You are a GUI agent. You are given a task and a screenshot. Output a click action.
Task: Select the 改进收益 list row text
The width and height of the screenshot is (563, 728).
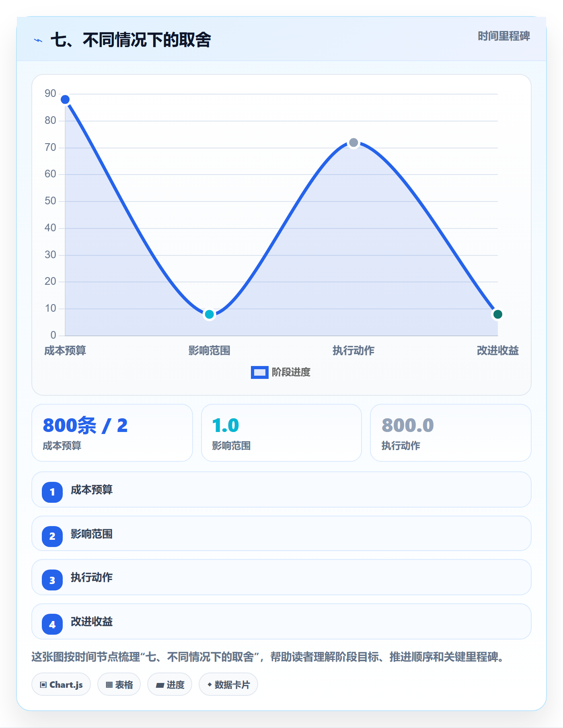pyautogui.click(x=92, y=622)
